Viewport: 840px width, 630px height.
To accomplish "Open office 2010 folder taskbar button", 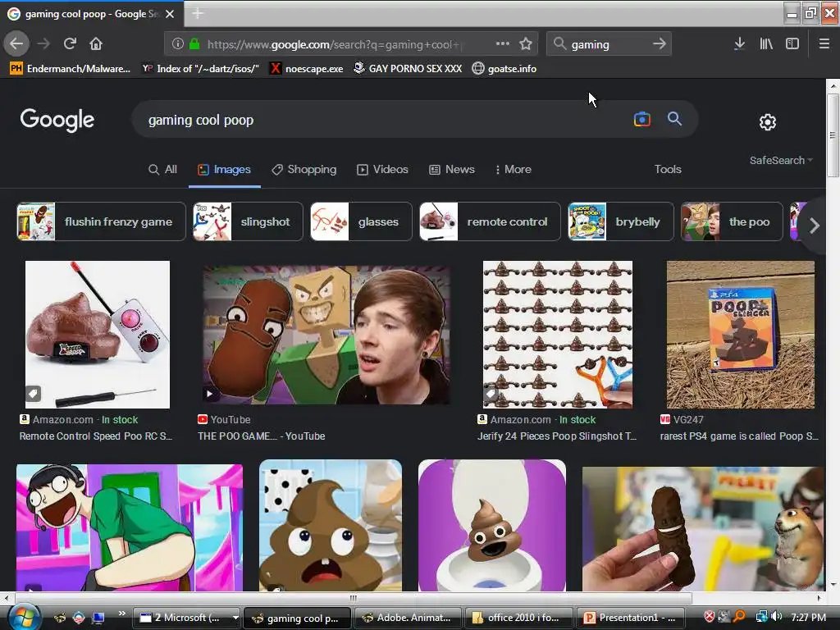I will tap(518, 618).
